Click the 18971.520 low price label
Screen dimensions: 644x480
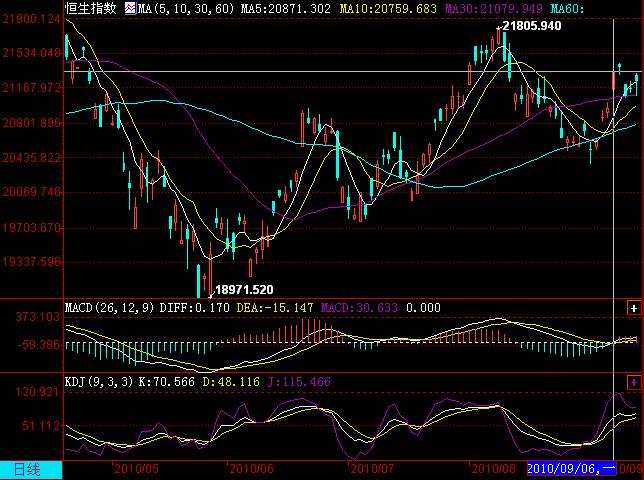(244, 290)
